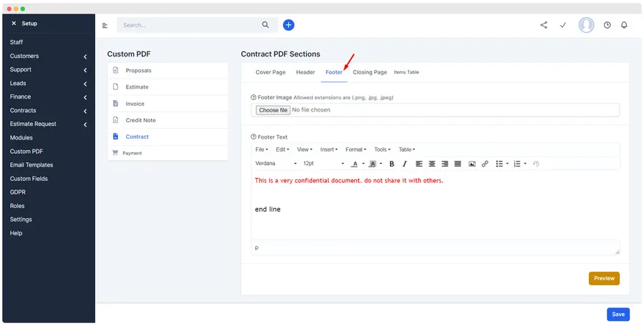Click the search magnifier icon
Viewport: 644px width, 326px height.
[265, 25]
